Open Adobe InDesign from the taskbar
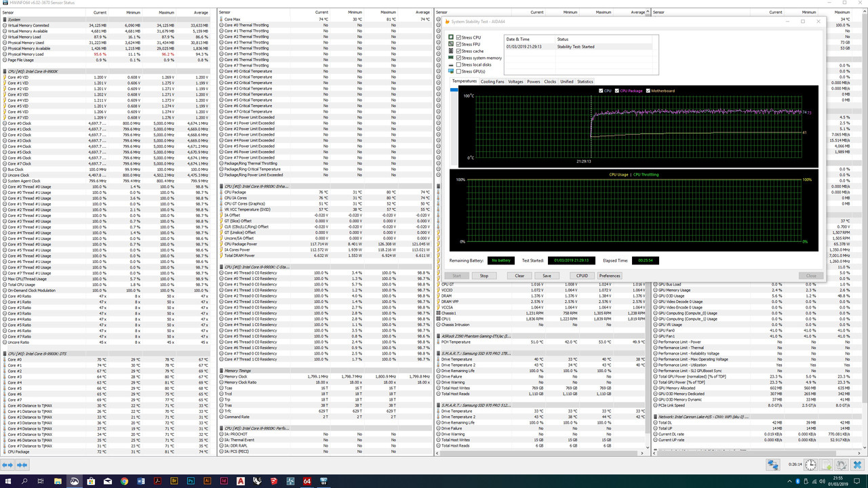The height and width of the screenshot is (488, 868). coord(224,481)
